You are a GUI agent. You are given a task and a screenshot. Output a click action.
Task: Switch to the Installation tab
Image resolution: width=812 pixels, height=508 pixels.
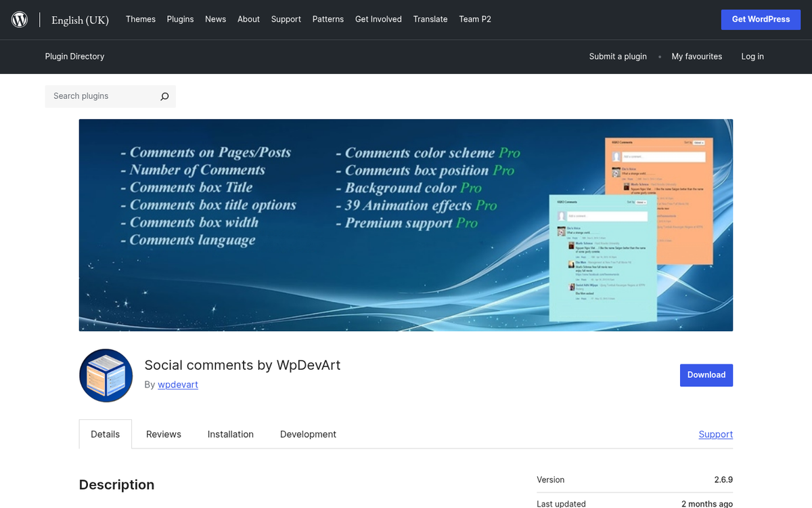click(x=230, y=434)
